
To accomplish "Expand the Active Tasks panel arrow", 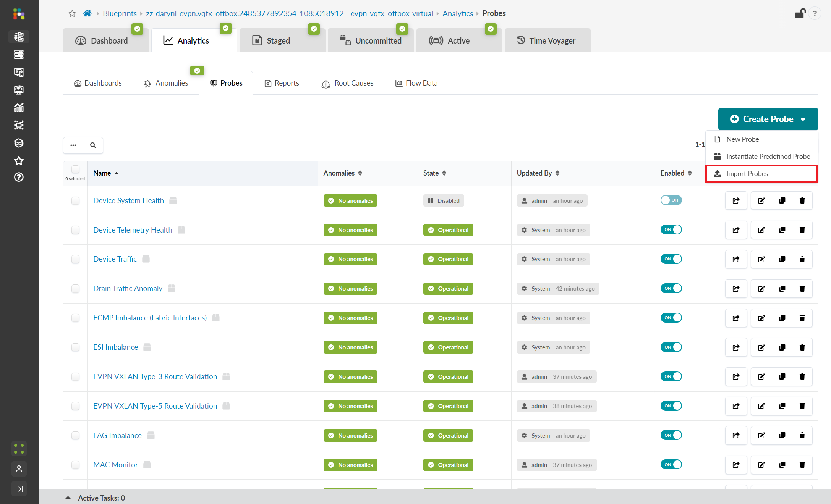I will click(x=68, y=498).
